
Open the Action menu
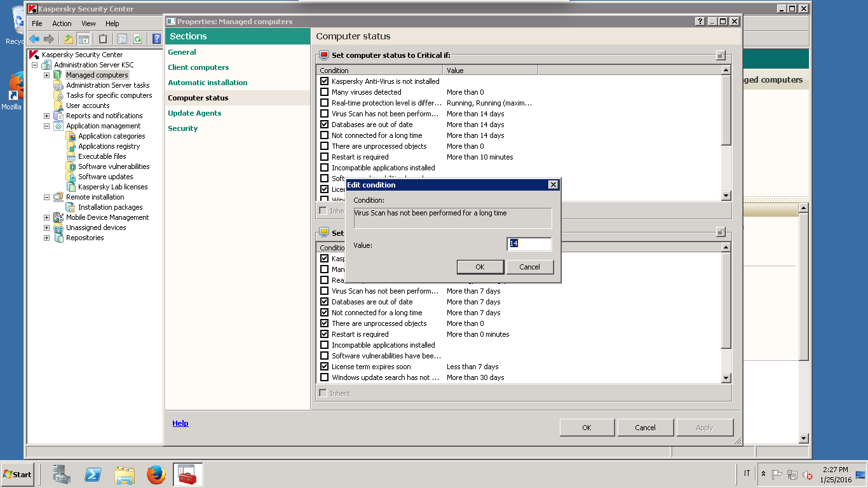[x=62, y=24]
